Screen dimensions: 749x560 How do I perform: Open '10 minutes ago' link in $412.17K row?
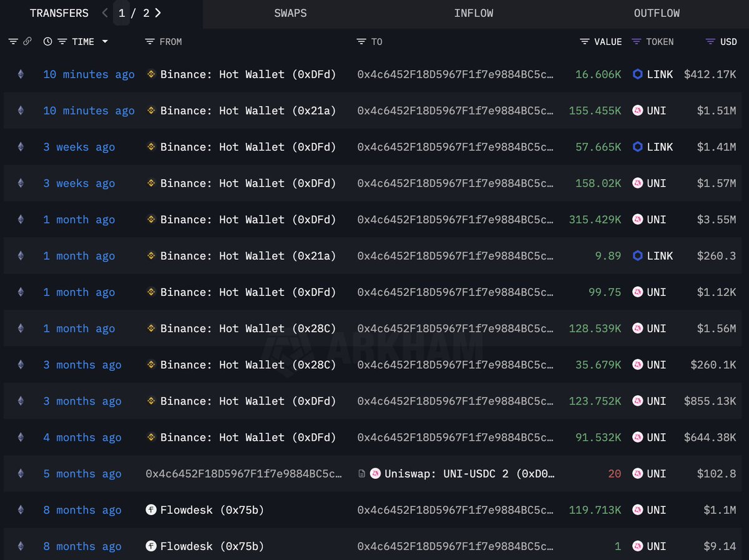pos(89,74)
